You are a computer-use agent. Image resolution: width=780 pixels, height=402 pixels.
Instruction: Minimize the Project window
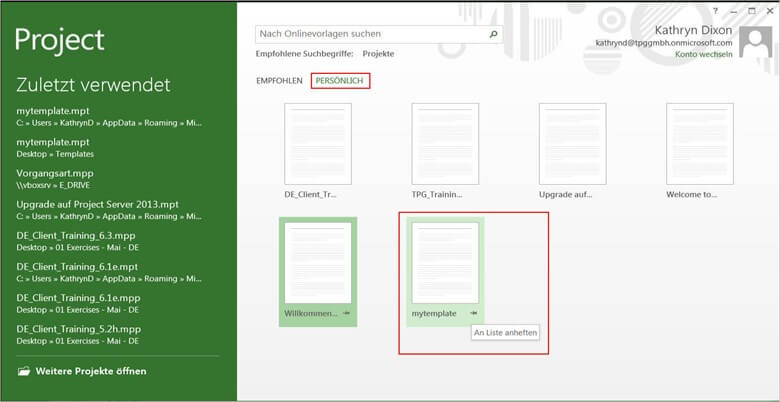[x=734, y=11]
